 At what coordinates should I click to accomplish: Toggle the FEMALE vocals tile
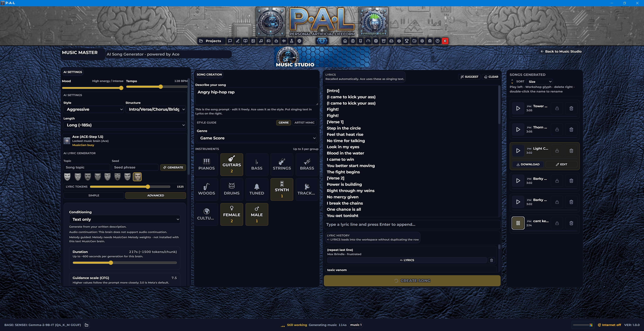pos(232,214)
